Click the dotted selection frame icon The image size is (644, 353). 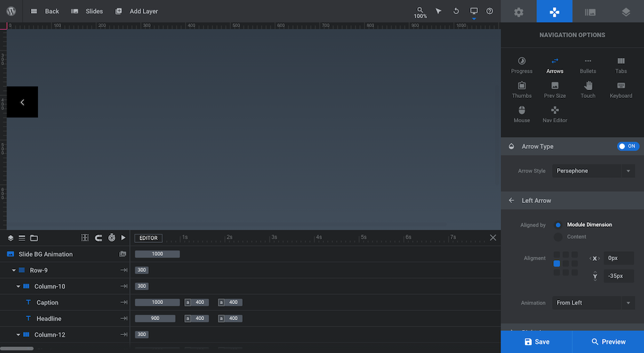[x=85, y=238]
